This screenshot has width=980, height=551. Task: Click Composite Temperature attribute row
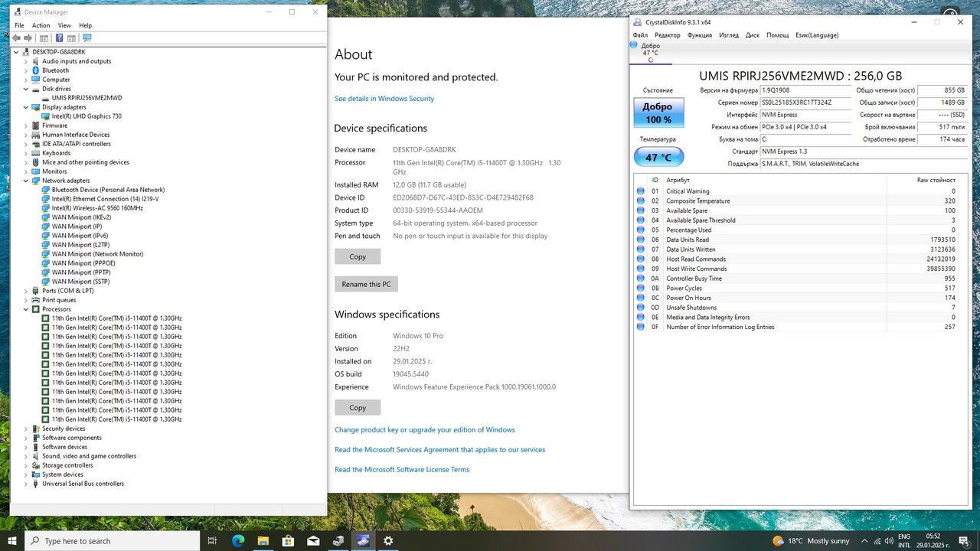tap(797, 201)
